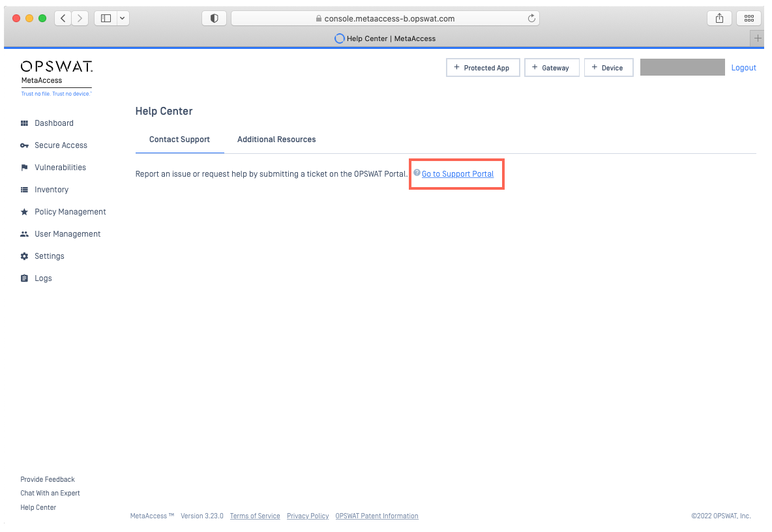Open a new tab plus button
Viewport: 772px width, 532px height.
pos(757,38)
